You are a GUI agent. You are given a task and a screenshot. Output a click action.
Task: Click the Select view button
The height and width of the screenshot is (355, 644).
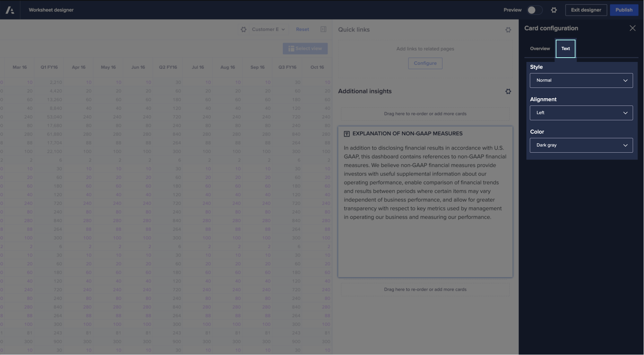(305, 49)
